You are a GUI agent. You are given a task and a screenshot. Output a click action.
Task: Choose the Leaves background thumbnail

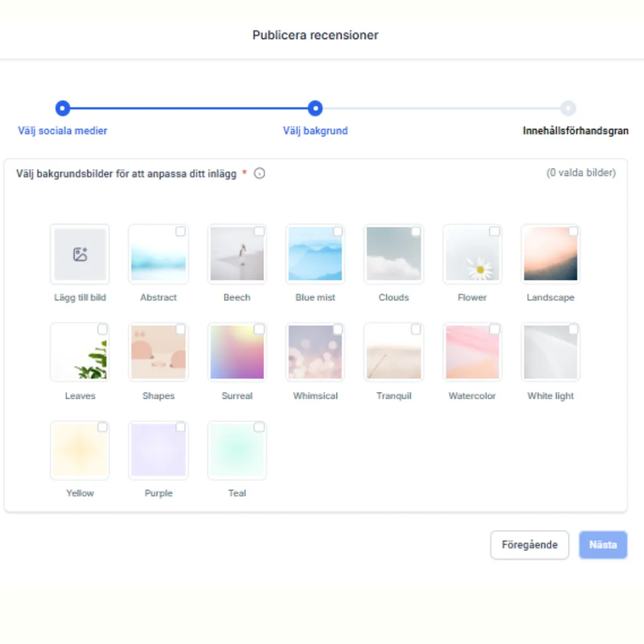[x=80, y=352]
